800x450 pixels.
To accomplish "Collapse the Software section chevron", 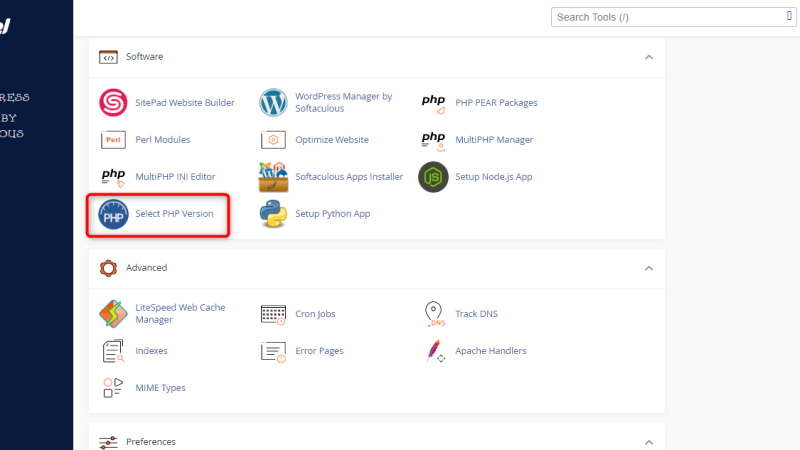I will [x=649, y=57].
